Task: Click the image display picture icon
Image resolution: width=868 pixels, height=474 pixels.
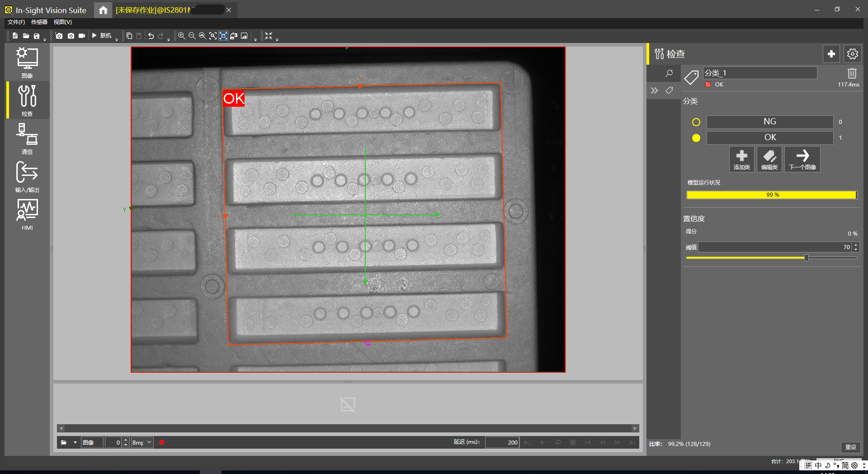Action: tap(244, 36)
